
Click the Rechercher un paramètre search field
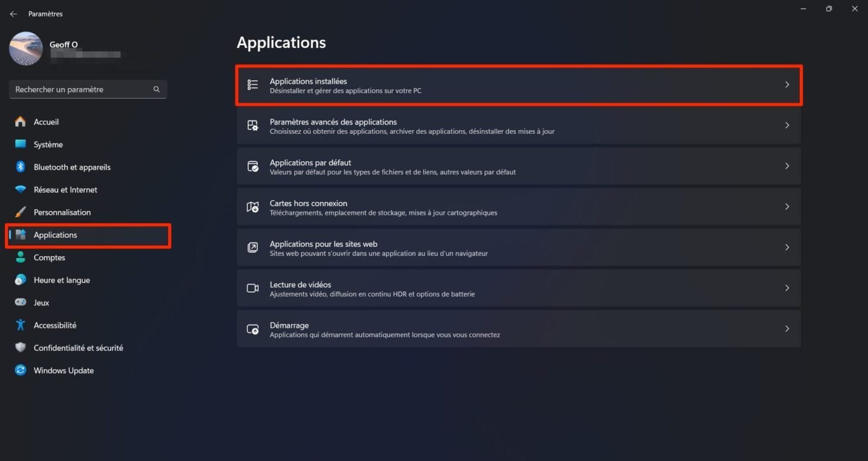click(x=88, y=89)
